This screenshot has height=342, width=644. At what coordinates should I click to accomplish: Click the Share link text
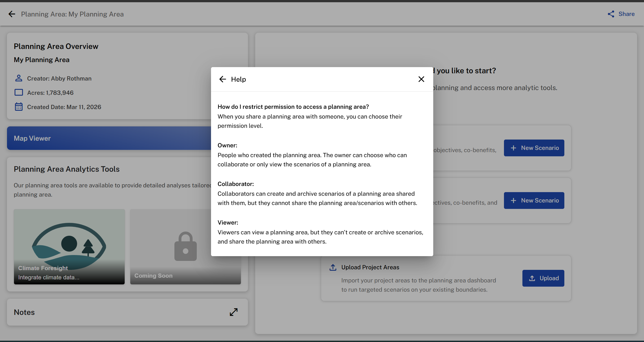click(x=626, y=14)
